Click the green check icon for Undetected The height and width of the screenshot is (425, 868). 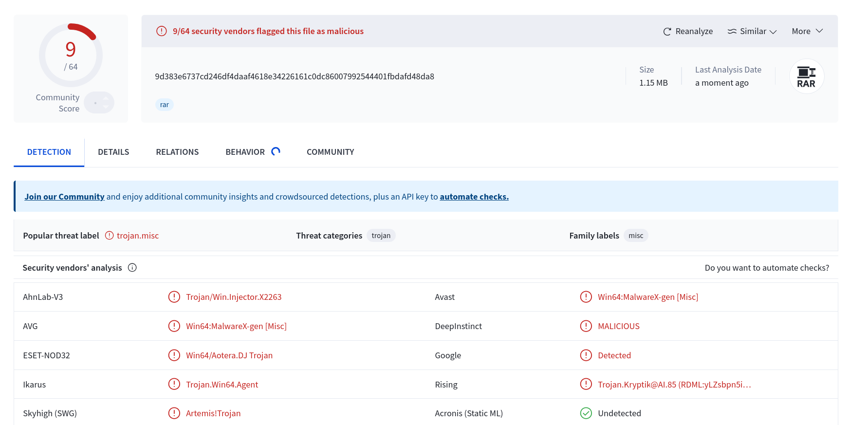coord(586,413)
